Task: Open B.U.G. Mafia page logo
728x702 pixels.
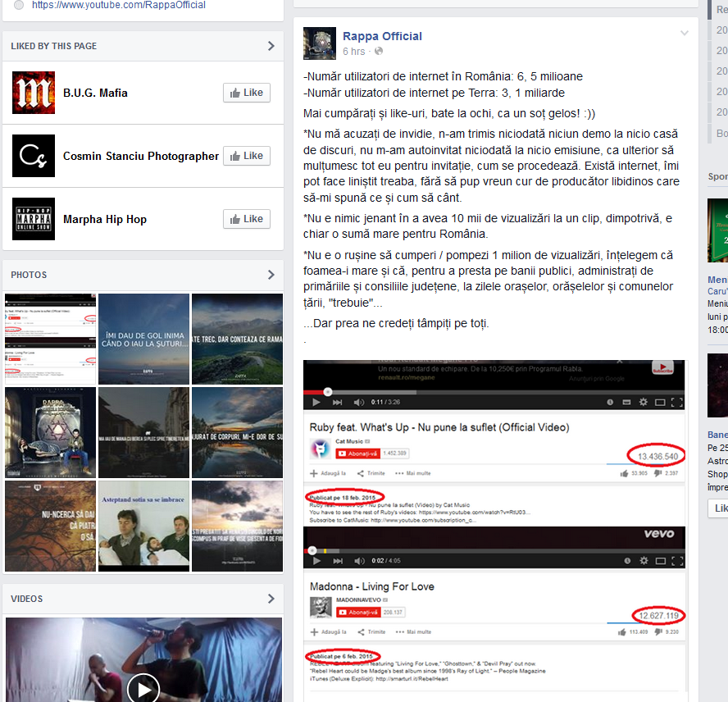Action: pyautogui.click(x=34, y=93)
